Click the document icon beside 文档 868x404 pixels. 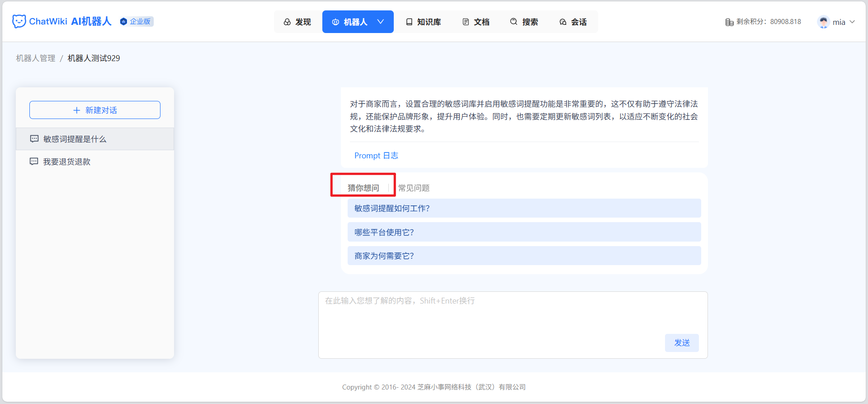466,22
